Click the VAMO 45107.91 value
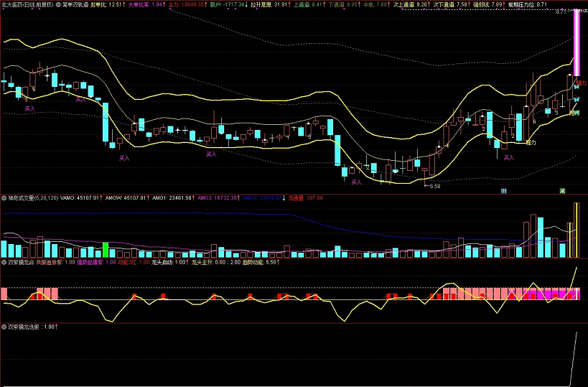The width and height of the screenshot is (588, 387). point(81,198)
